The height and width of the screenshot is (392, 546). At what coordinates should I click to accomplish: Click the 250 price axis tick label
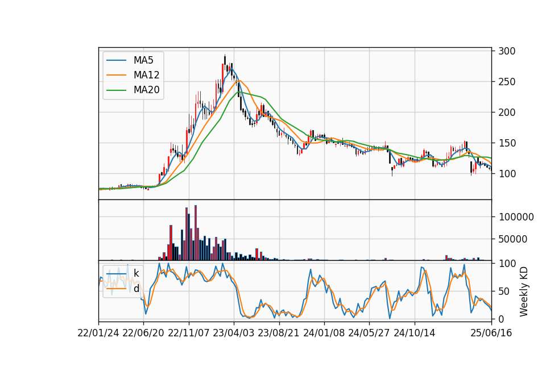click(507, 82)
